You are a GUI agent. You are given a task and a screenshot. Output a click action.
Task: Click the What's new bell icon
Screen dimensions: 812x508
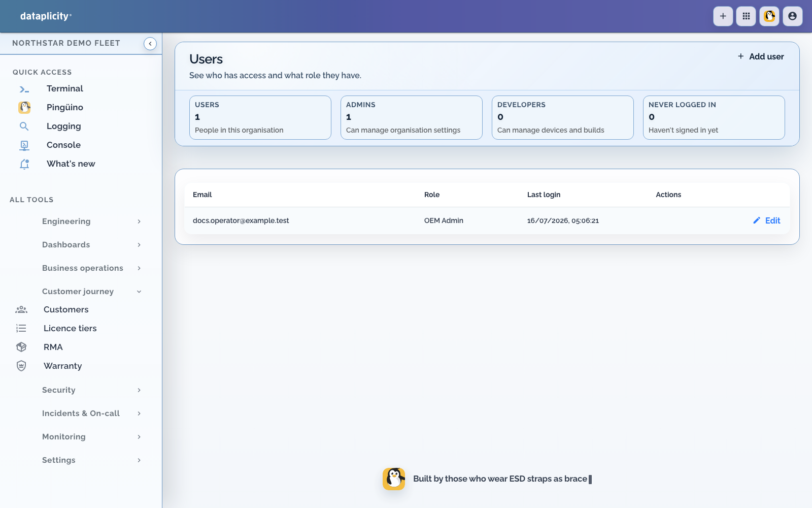[x=24, y=164]
